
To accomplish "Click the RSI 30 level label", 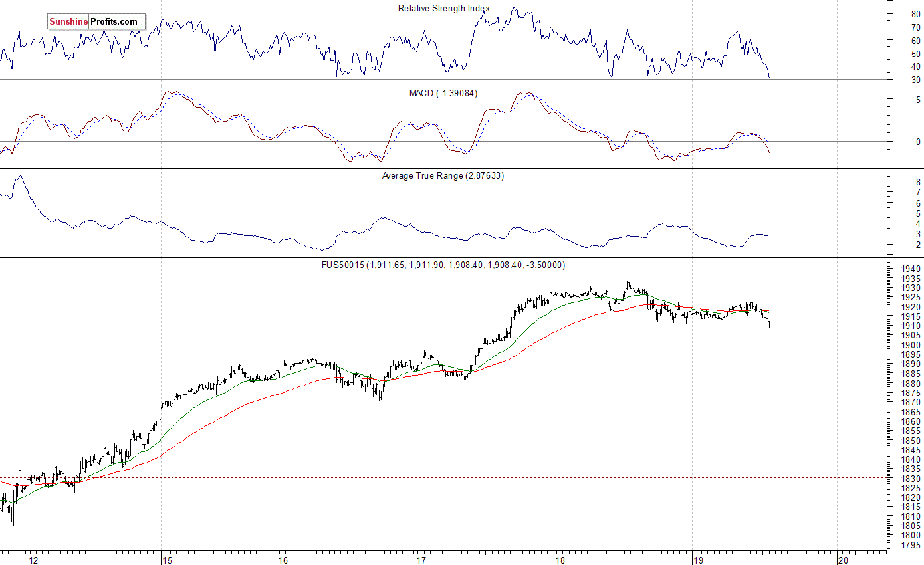I will tap(915, 80).
